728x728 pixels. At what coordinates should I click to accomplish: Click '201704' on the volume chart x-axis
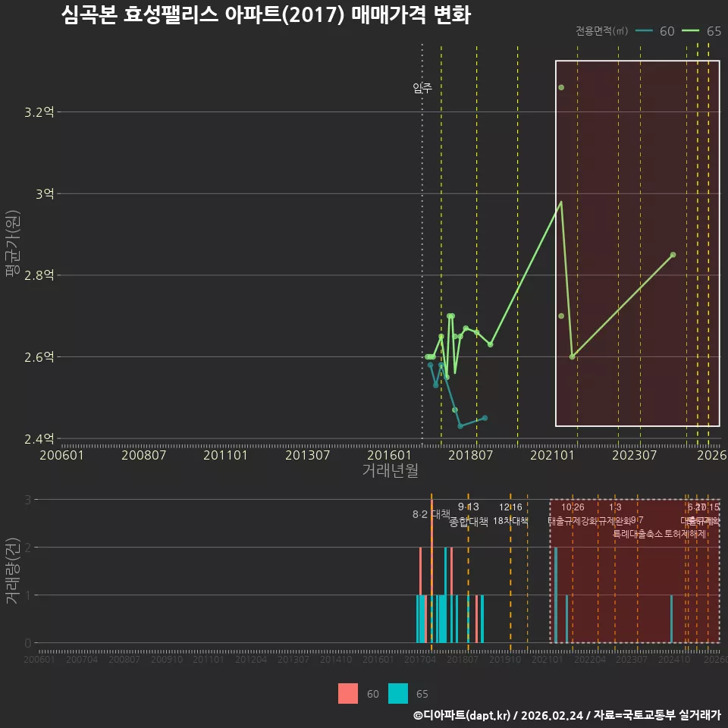(420, 659)
